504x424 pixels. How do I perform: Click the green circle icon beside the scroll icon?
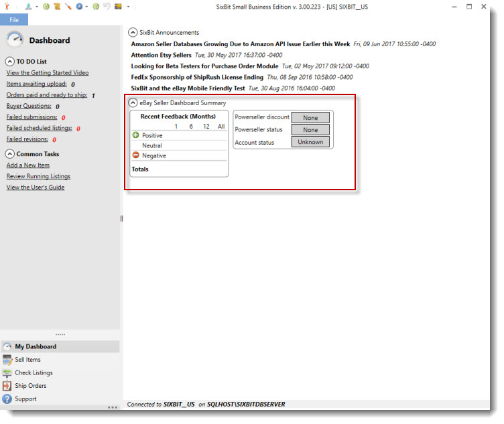[x=46, y=6]
